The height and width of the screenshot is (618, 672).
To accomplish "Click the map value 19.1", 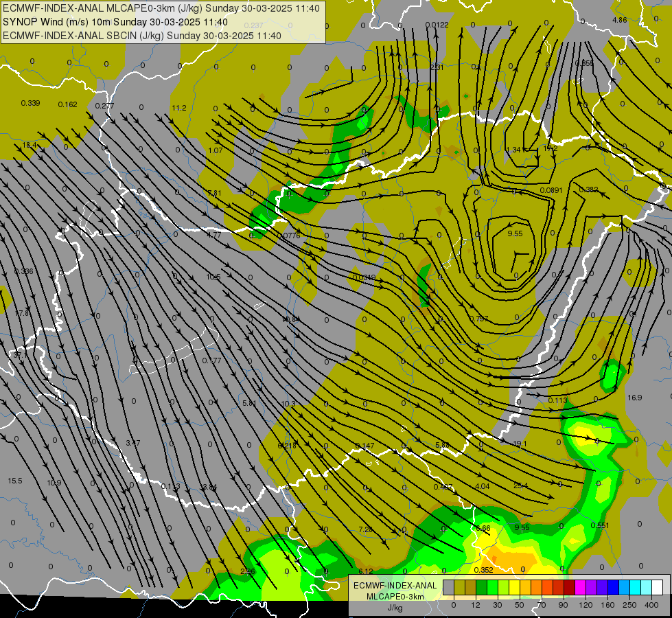I will click(520, 444).
